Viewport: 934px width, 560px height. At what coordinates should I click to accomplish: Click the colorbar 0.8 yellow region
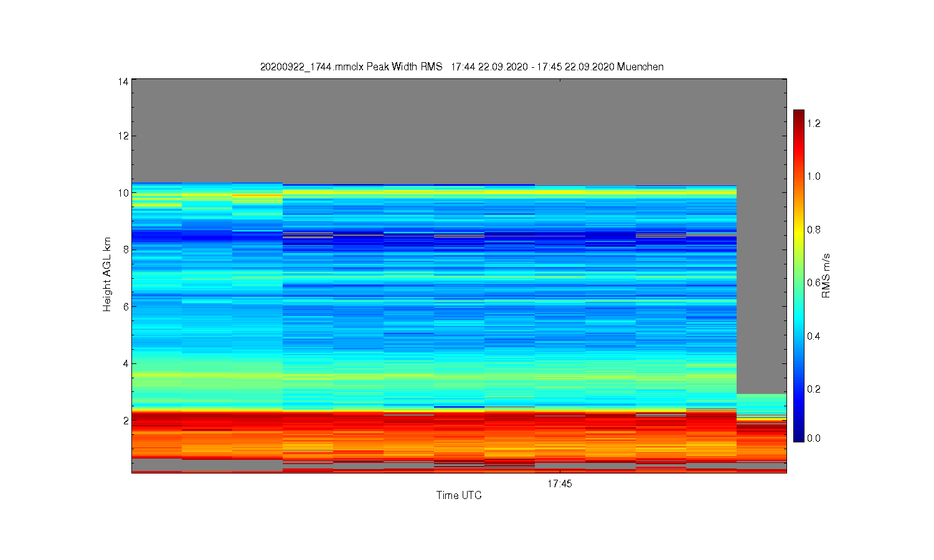pyautogui.click(x=799, y=230)
